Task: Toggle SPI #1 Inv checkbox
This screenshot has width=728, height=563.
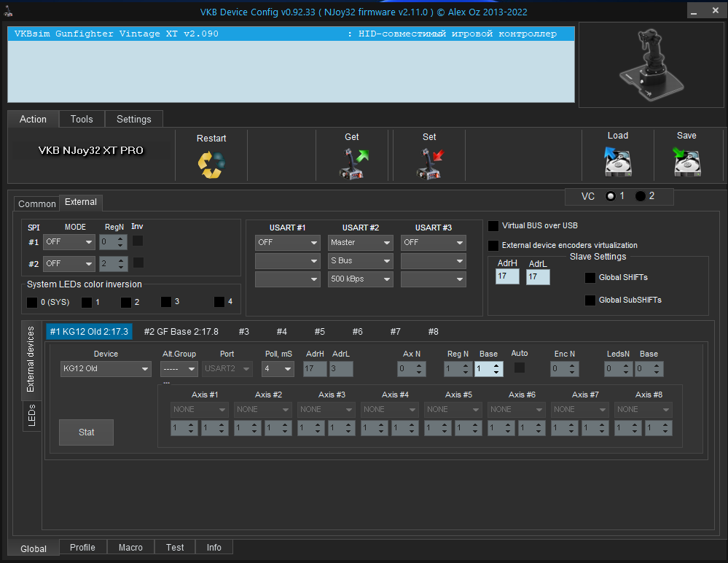Action: coord(138,241)
